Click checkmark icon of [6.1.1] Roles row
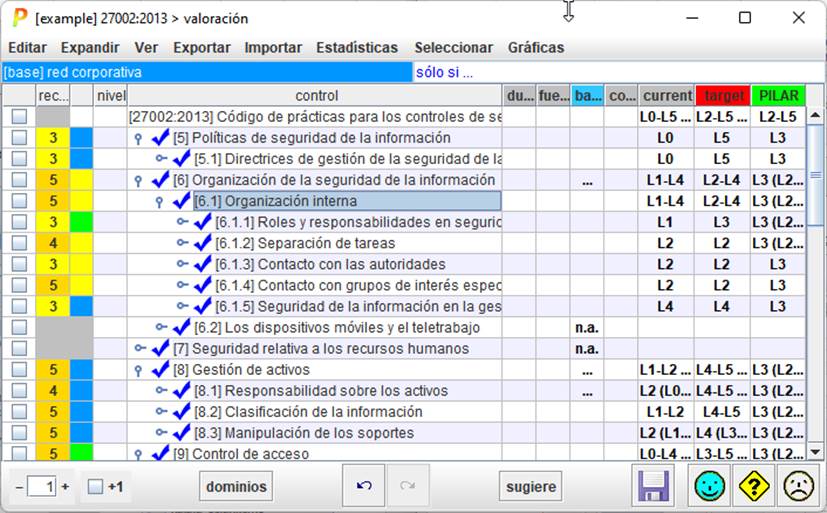This screenshot has height=513, width=827. point(203,222)
